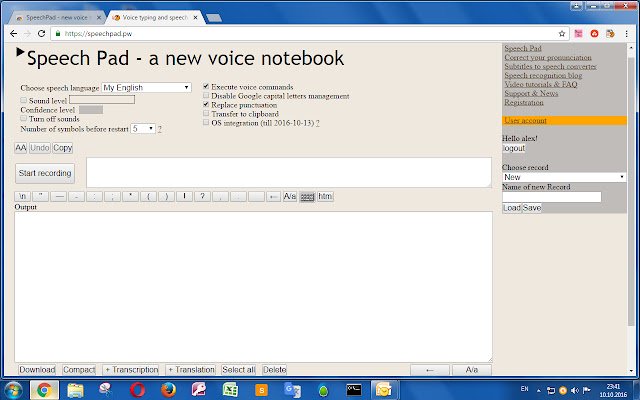Open Opera from the taskbar
640x400 pixels.
coord(138,390)
